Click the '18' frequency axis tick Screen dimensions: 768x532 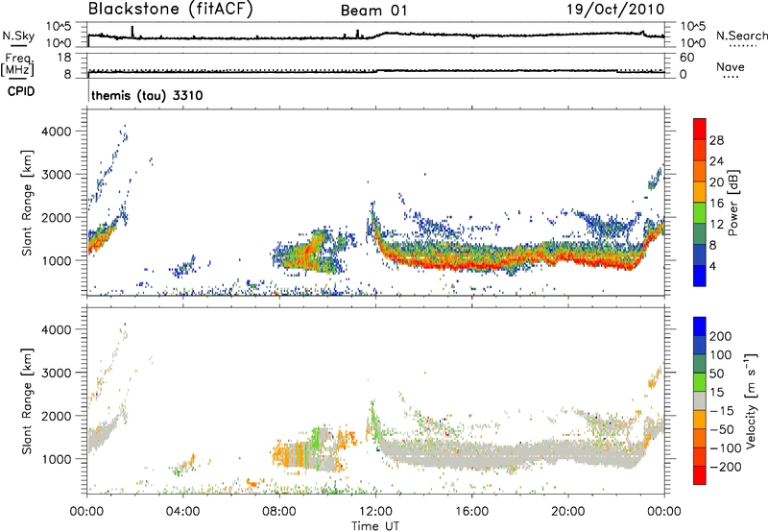[x=64, y=58]
